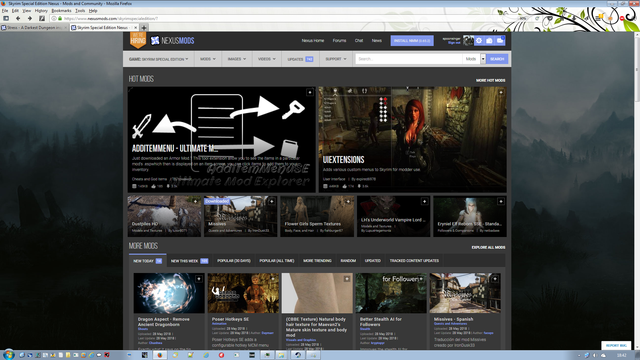Viewport: 640px width, 360px height.
Task: Select the New Today tab
Action: [147, 261]
